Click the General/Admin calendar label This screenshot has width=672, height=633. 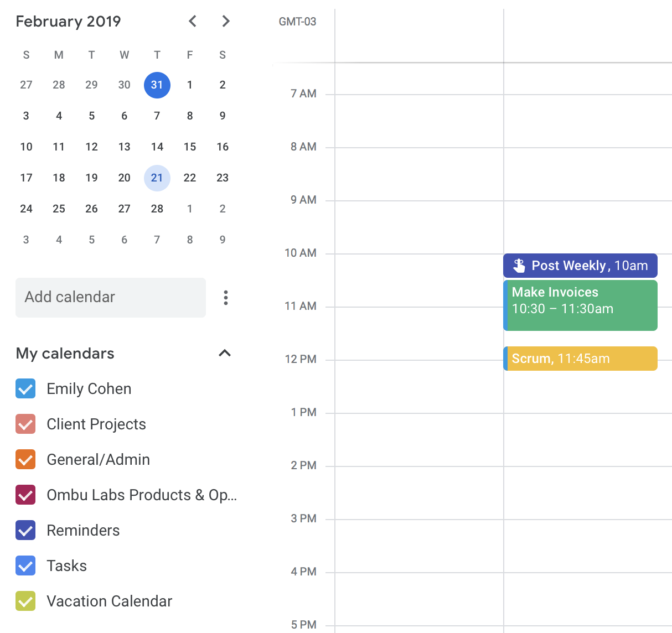[x=99, y=460]
